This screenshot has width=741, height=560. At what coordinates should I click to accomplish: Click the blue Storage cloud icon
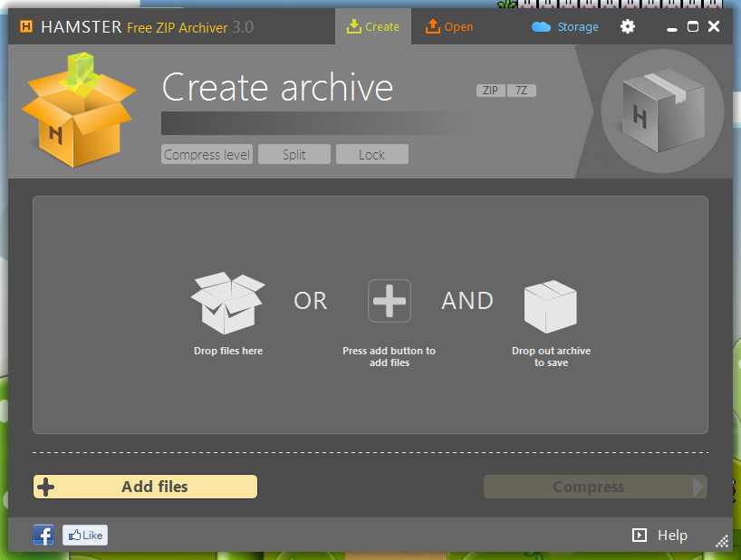point(541,27)
